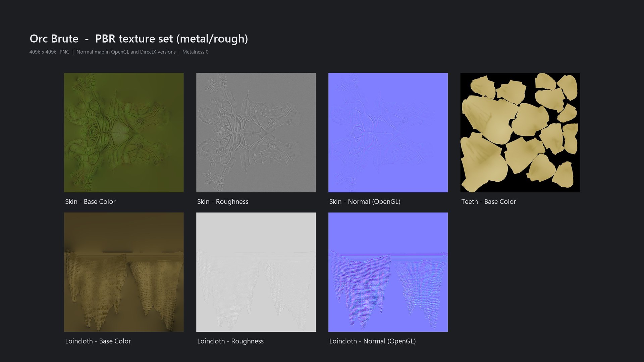Click the 'Skin - Normal (OpenGL)' caption
Screen dimensions: 644x362
pyautogui.click(x=365, y=201)
